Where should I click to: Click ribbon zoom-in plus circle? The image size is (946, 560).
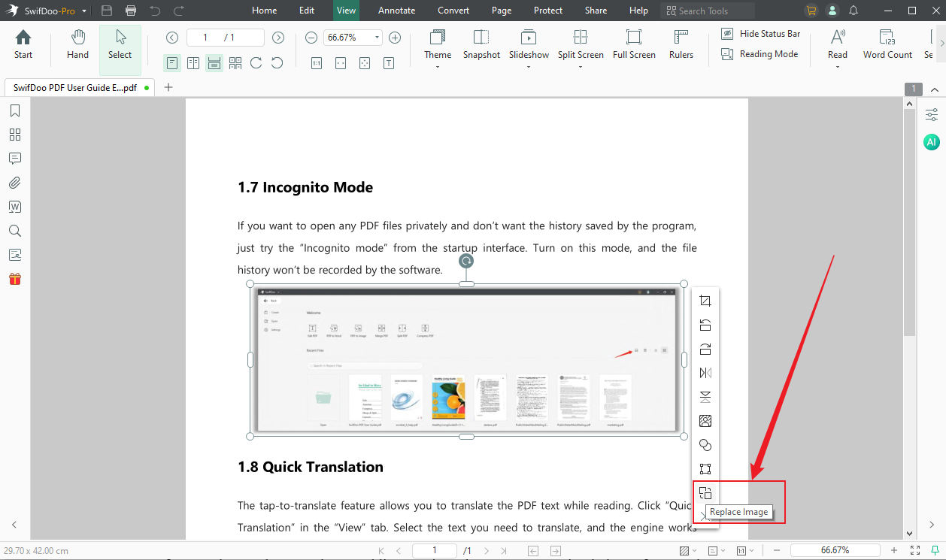(x=395, y=38)
